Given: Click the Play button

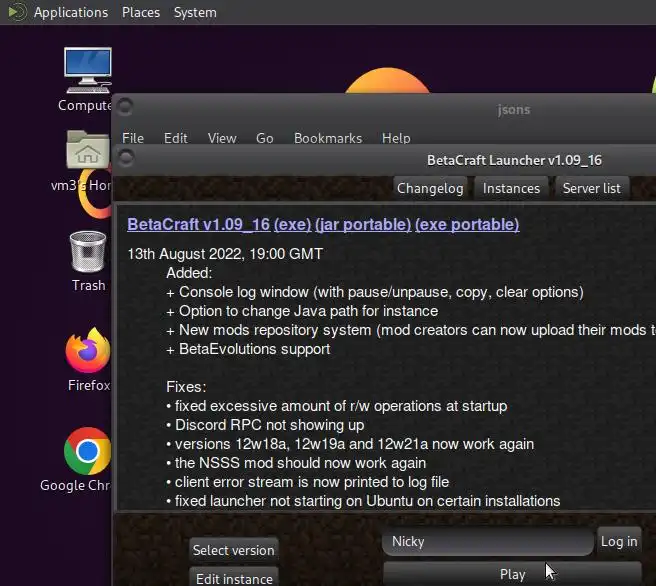Looking at the screenshot, I should pos(512,574).
